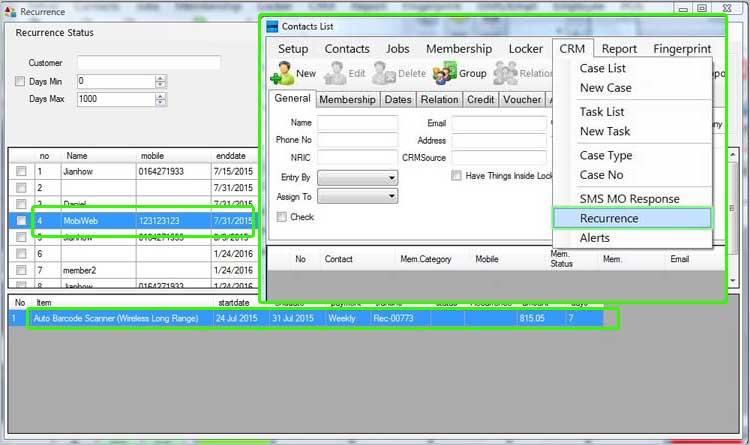The image size is (750, 445).
Task: Click the Contact column header
Action: pos(338,259)
